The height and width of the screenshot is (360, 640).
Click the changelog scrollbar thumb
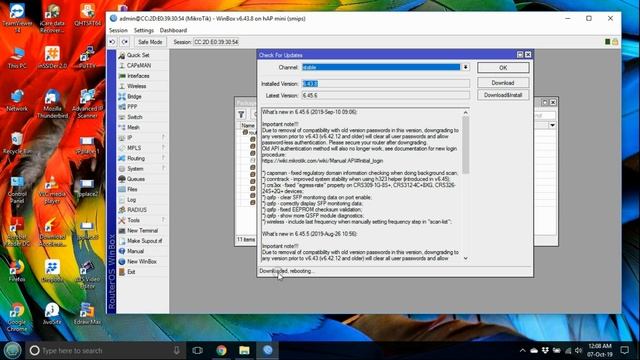[466, 145]
